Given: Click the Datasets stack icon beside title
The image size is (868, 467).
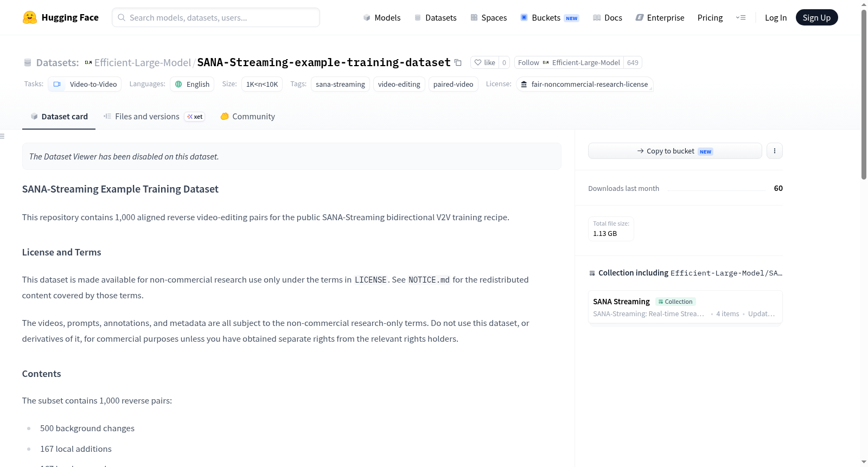Looking at the screenshot, I should pos(28,63).
